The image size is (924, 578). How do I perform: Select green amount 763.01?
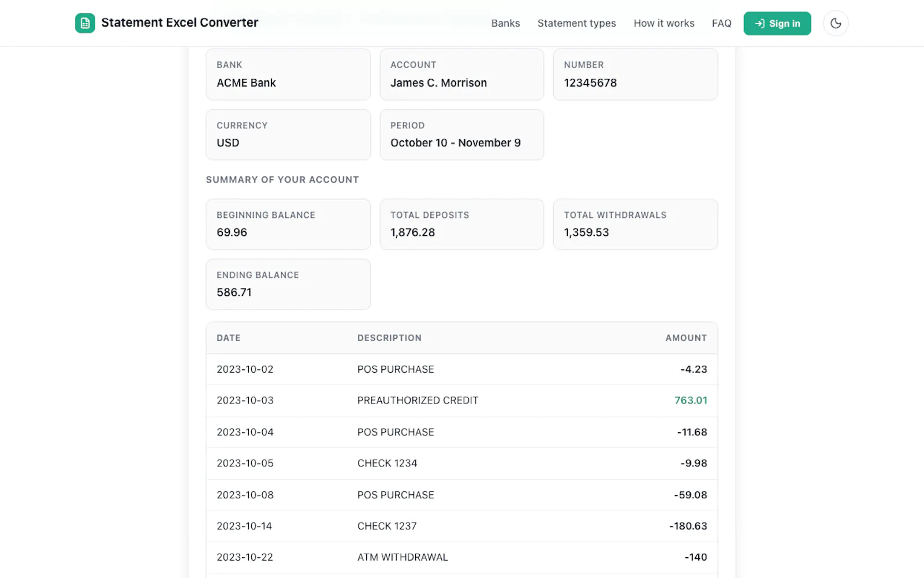691,401
